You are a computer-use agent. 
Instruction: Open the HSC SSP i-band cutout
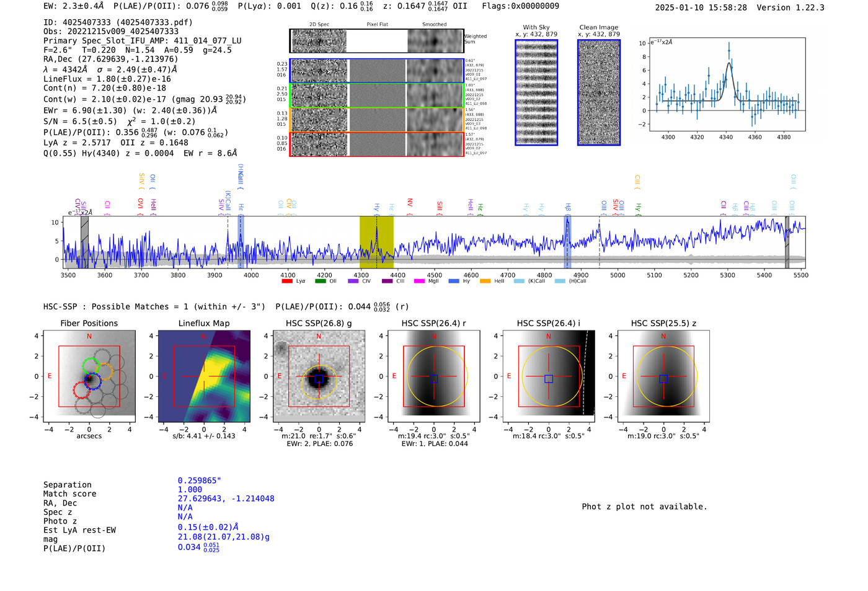click(549, 376)
